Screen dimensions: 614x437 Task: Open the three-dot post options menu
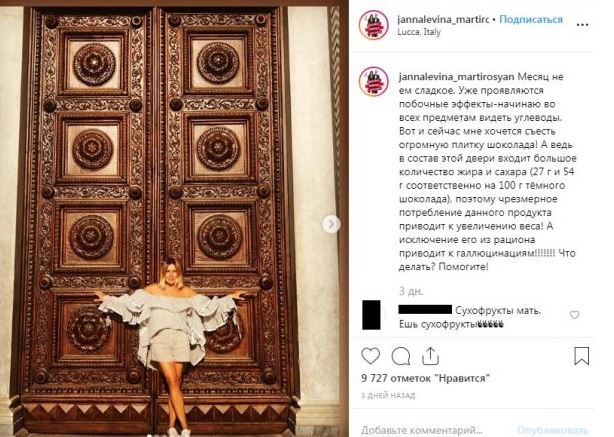click(582, 25)
